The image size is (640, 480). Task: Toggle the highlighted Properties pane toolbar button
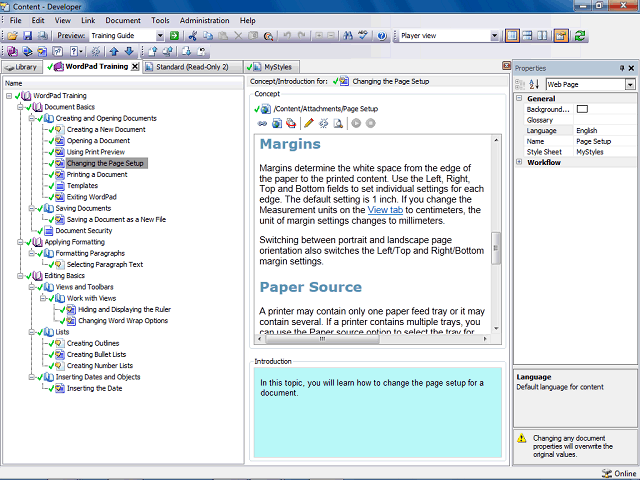point(561,36)
